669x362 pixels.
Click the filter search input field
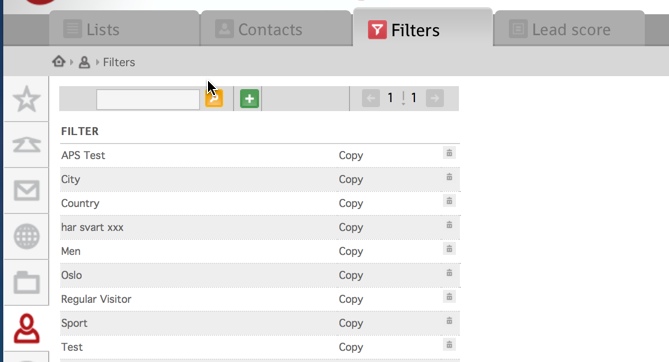point(148,99)
